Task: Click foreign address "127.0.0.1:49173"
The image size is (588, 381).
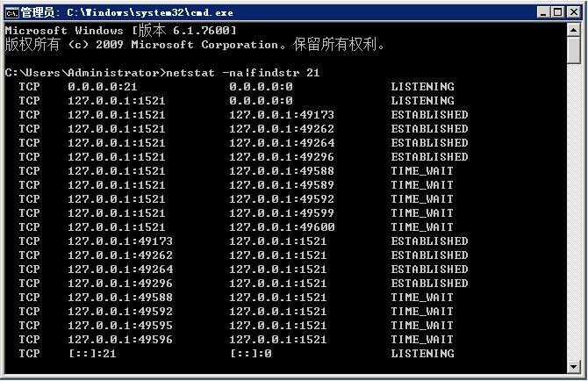Action: (x=282, y=115)
